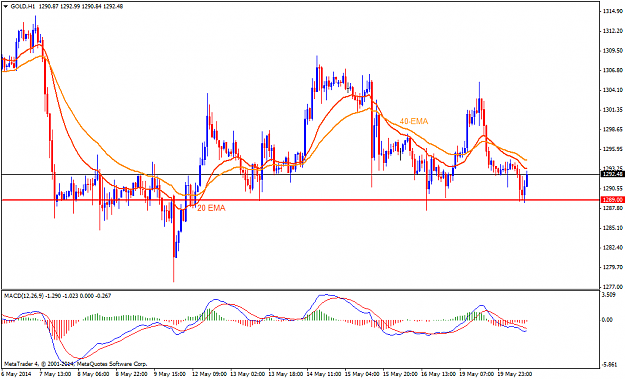Click the 1314.90 price axis label
The width and height of the screenshot is (625, 379).
[613, 11]
